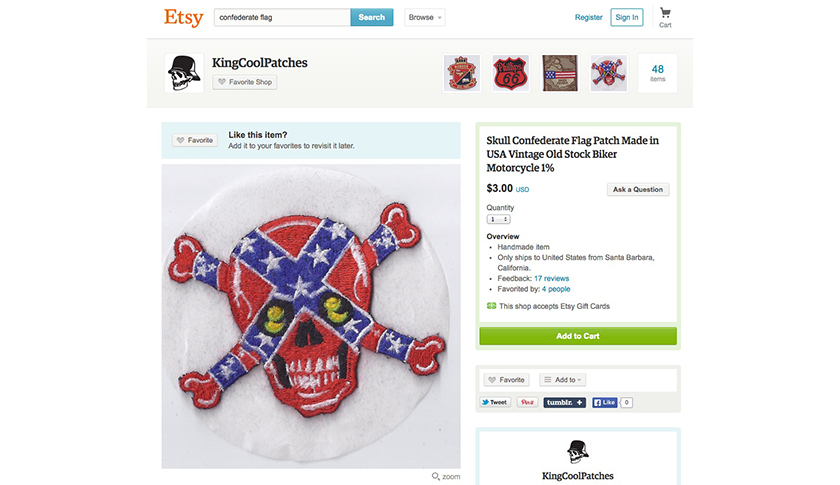The width and height of the screenshot is (840, 485).
Task: Click the KingCoolPatches skull shop avatar
Action: (x=184, y=73)
